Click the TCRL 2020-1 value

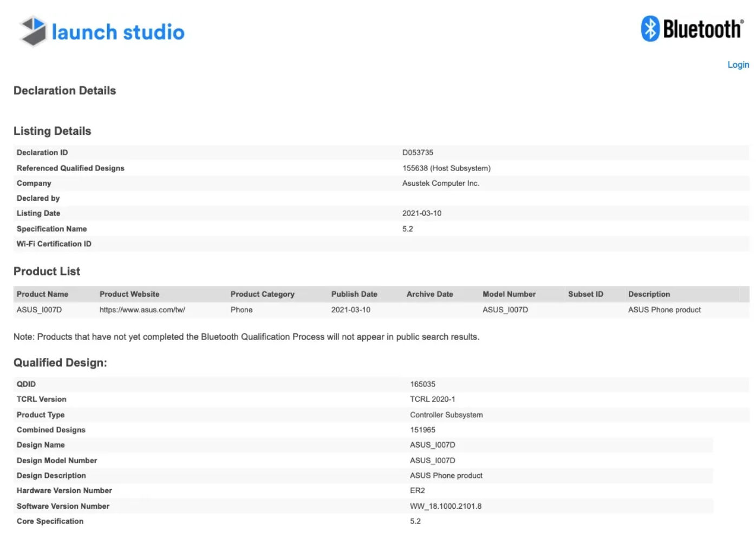coord(432,399)
